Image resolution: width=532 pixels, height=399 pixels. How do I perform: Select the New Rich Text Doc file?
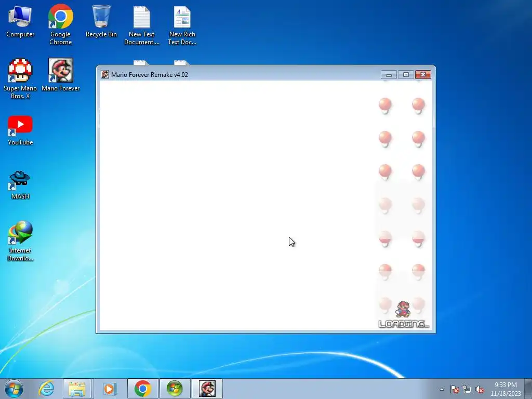[182, 25]
